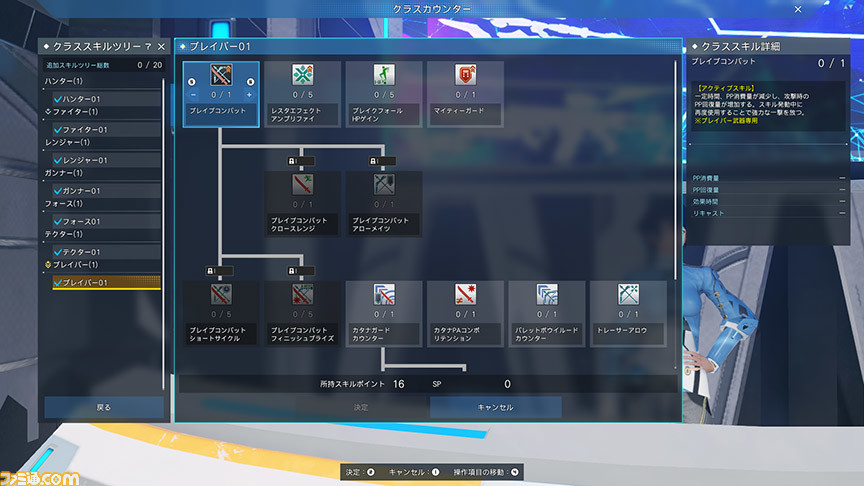This screenshot has height=486, width=864.
Task: Click the 【アクティブスキル】 description text
Action: pyautogui.click(x=726, y=88)
